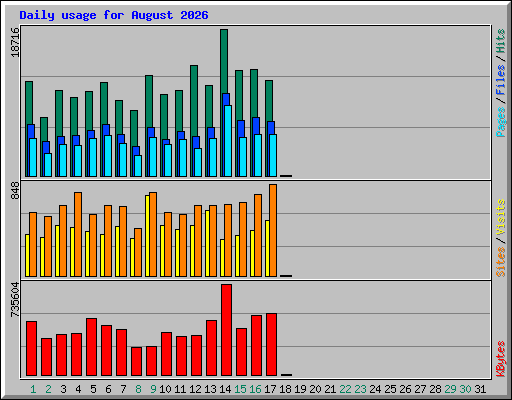Image resolution: width=512 pixels, height=400 pixels.
Task: Click the tallest green Hits bar, day 14
Action: click(224, 61)
